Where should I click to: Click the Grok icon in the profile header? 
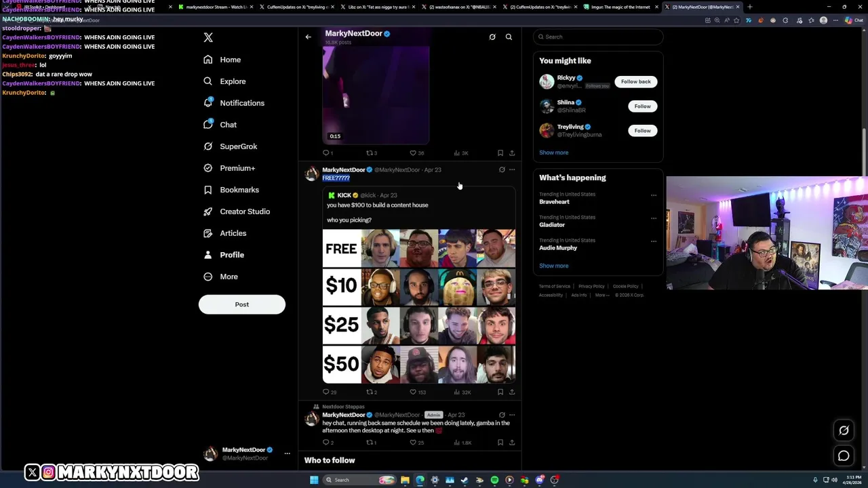[x=492, y=37]
